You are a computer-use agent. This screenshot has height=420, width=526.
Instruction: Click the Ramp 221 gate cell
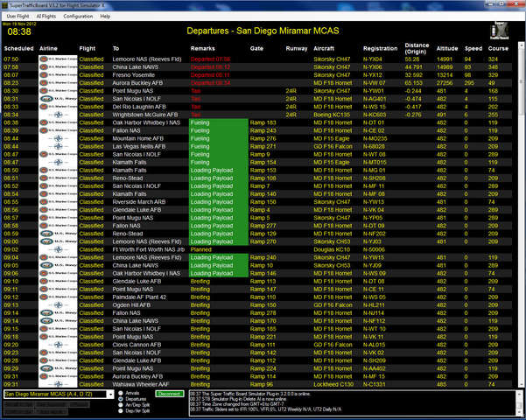click(x=263, y=337)
